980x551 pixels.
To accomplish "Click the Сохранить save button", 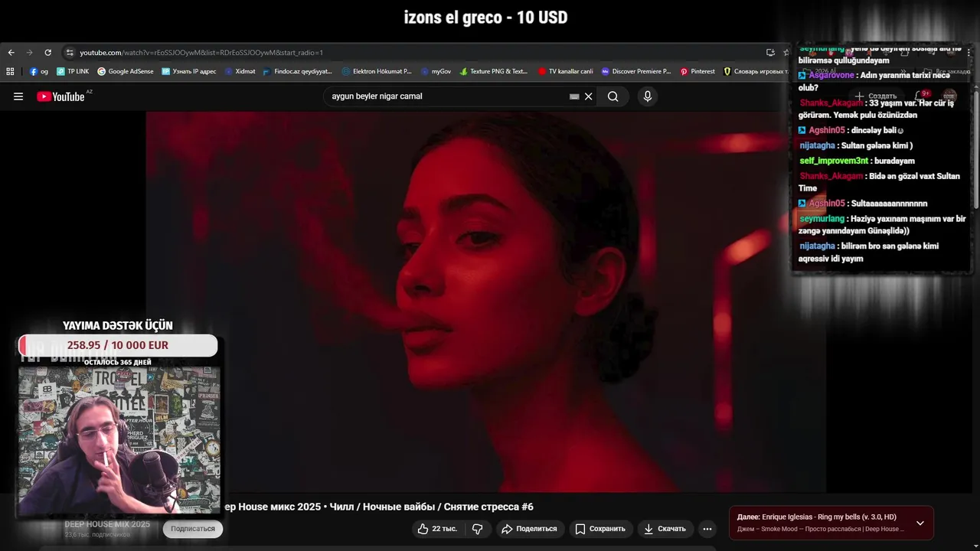I will (x=600, y=529).
